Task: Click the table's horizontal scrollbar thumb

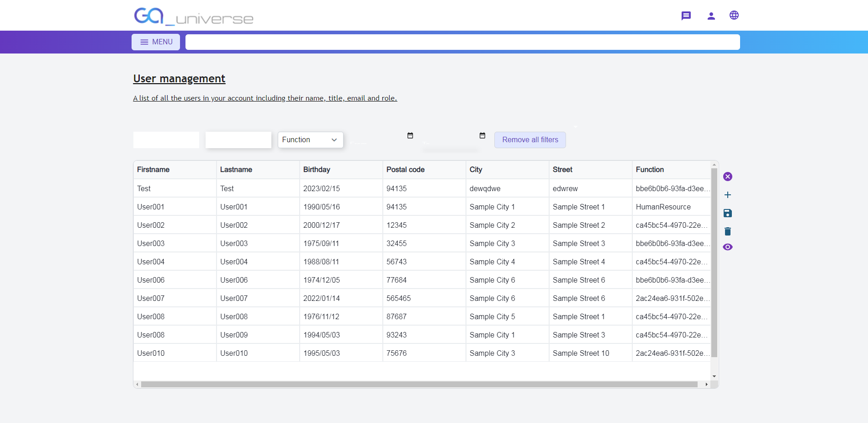Action: pyautogui.click(x=419, y=385)
